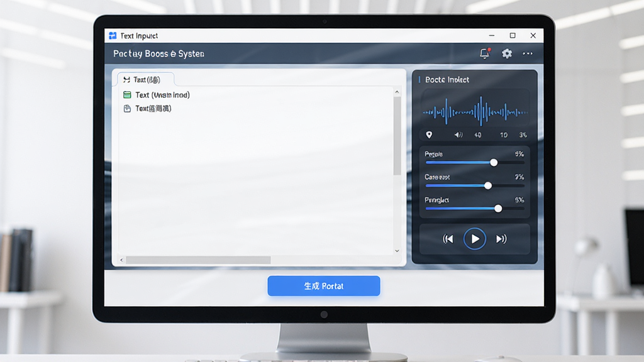Image resolution: width=644 pixels, height=362 pixels.
Task: Click the Caseext slider handle
Action: click(x=488, y=185)
